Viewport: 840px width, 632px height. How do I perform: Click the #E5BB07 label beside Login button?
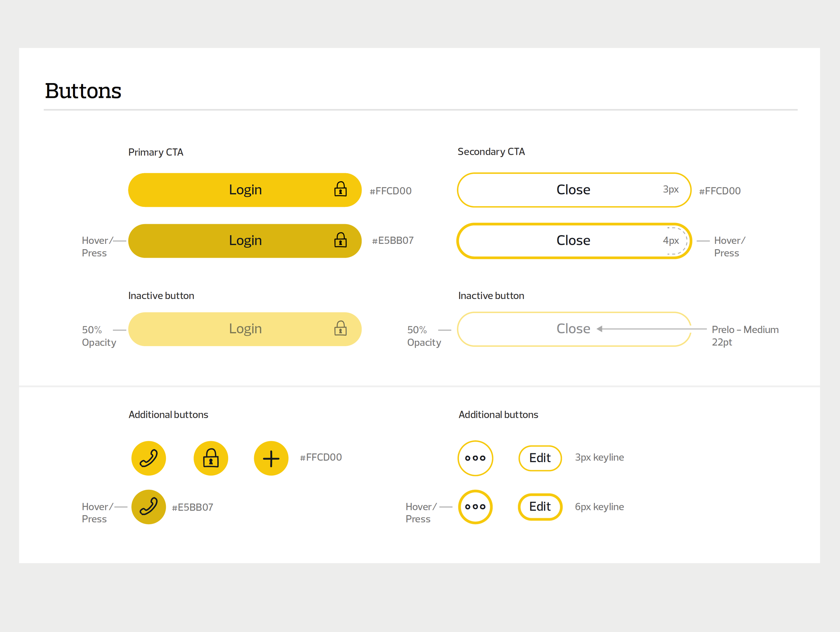(393, 240)
